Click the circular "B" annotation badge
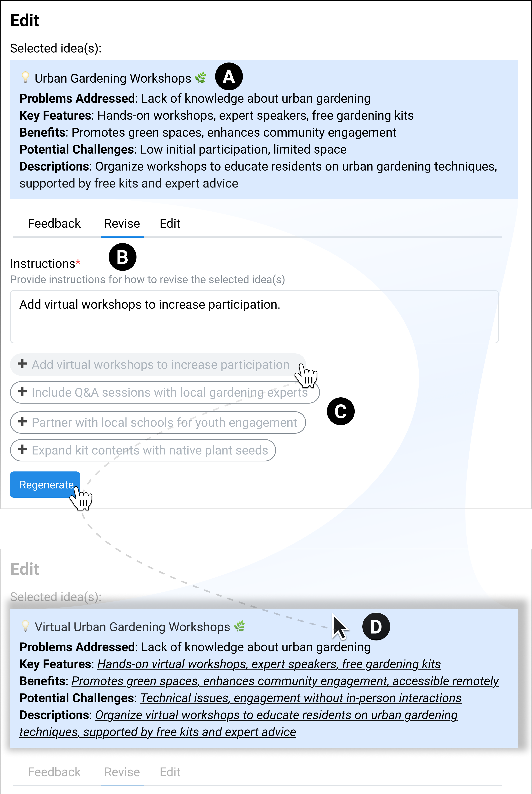This screenshot has height=794, width=532. (x=122, y=257)
